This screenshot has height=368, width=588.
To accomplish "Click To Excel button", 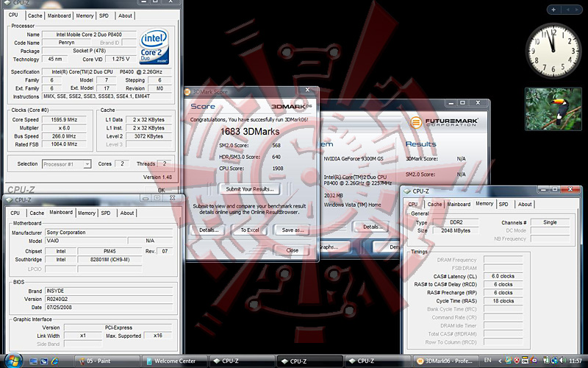I will click(250, 230).
